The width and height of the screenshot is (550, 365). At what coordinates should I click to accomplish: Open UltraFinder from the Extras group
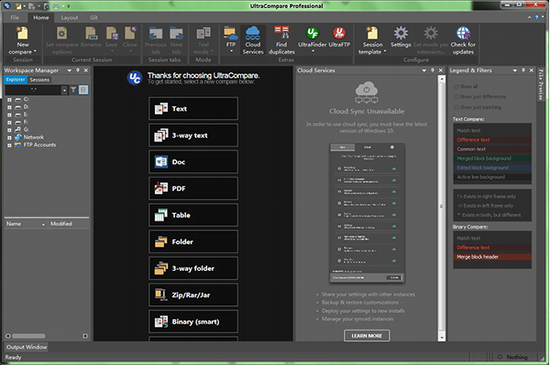312,39
